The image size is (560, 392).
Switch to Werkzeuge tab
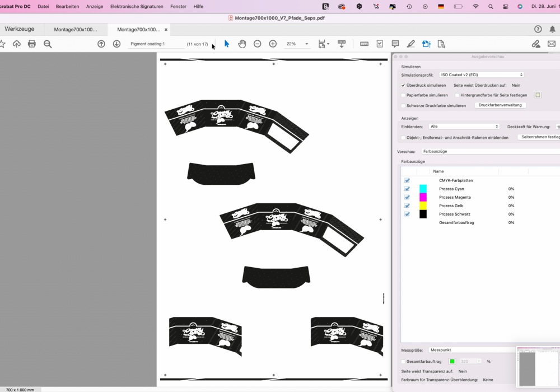click(x=19, y=29)
